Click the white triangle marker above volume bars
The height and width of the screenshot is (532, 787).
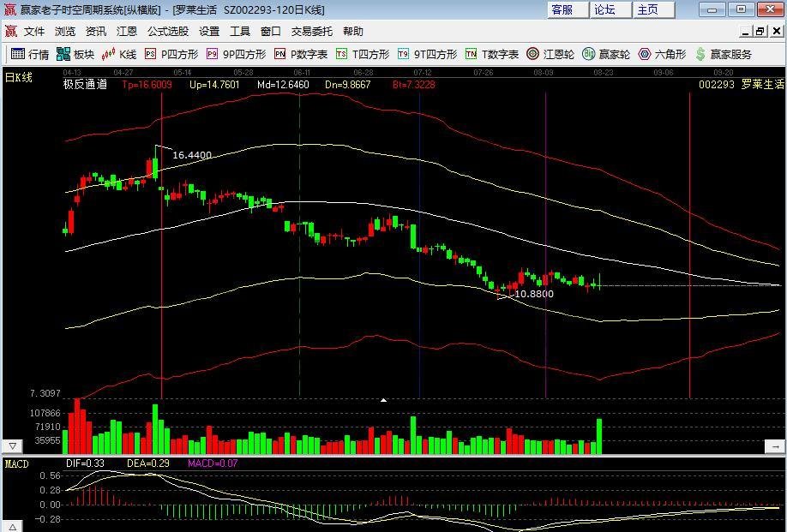tap(383, 400)
